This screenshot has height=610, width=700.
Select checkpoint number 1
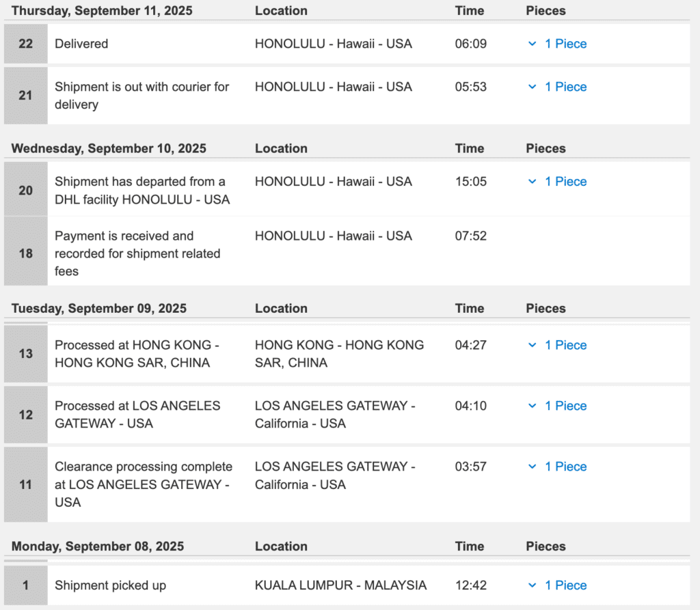click(25, 585)
